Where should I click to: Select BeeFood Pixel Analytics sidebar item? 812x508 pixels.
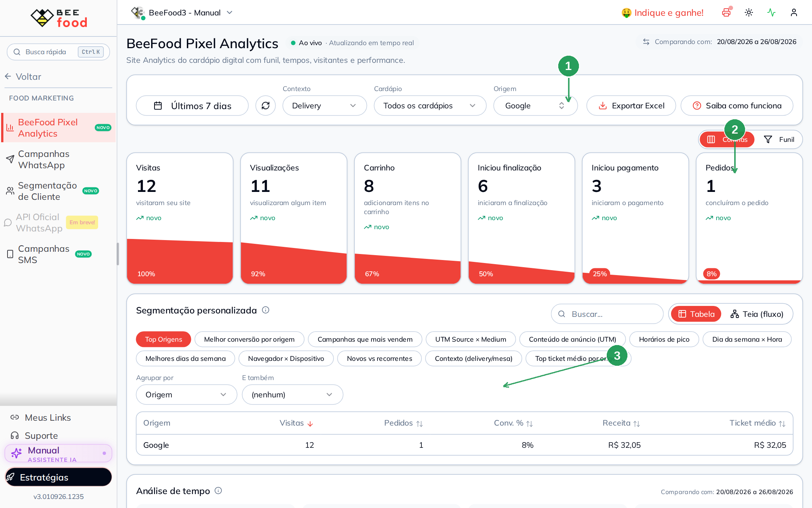click(x=58, y=128)
